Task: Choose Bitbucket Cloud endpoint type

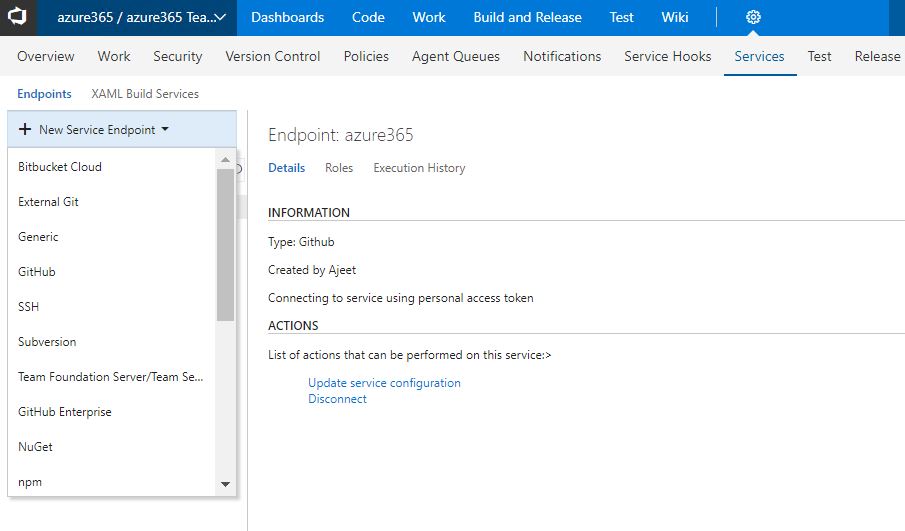Action: click(x=60, y=167)
